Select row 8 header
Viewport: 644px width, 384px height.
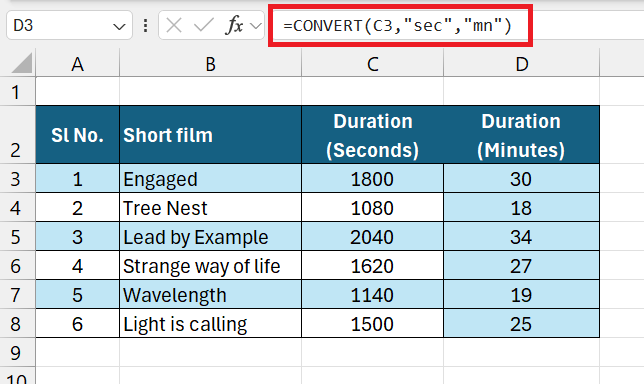click(17, 323)
